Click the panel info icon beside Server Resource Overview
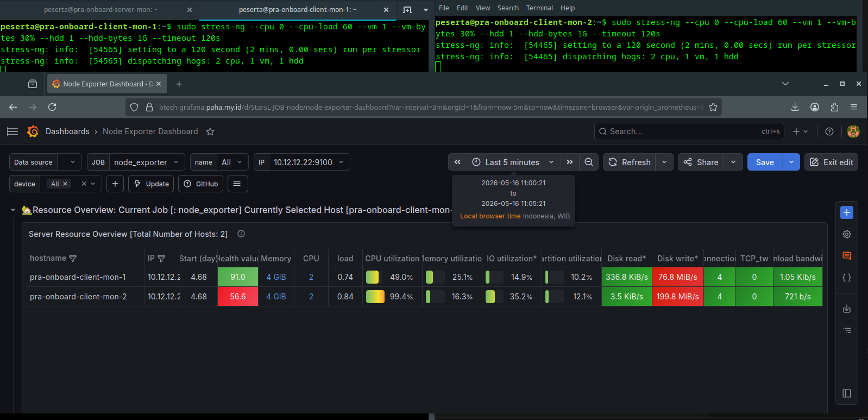The width and height of the screenshot is (868, 420). click(241, 234)
